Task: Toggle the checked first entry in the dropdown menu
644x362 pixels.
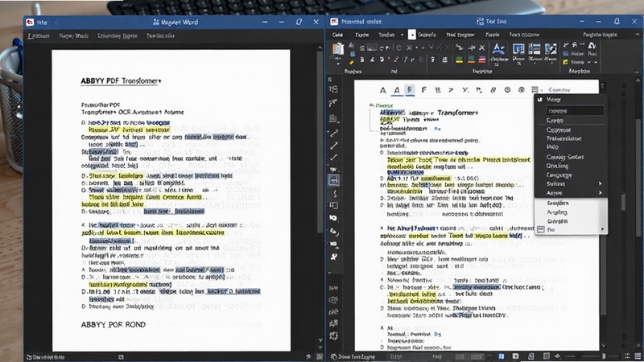Action: click(x=571, y=100)
